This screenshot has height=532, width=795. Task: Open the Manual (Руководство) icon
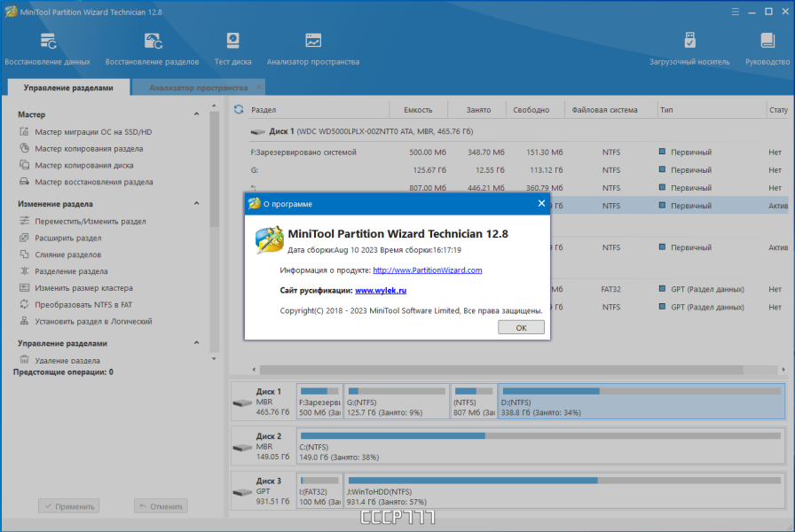click(767, 49)
